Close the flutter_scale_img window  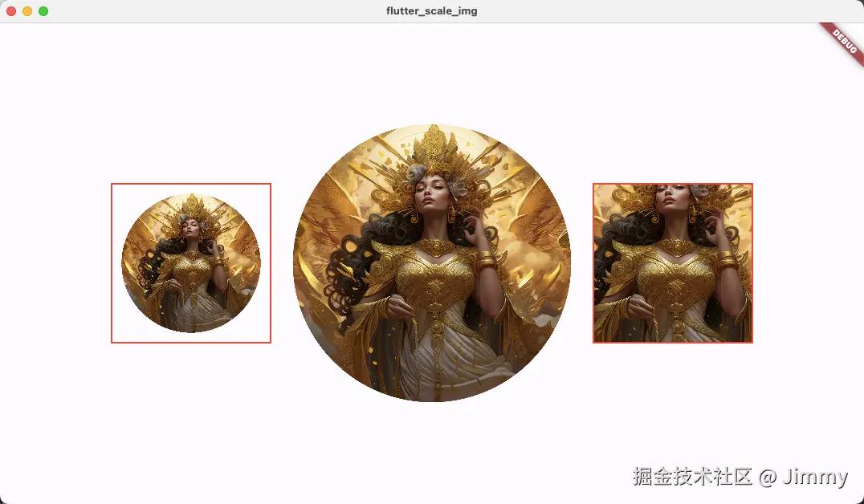(11, 11)
